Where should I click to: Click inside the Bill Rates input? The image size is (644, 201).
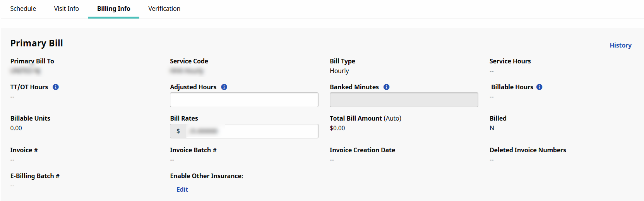point(252,131)
